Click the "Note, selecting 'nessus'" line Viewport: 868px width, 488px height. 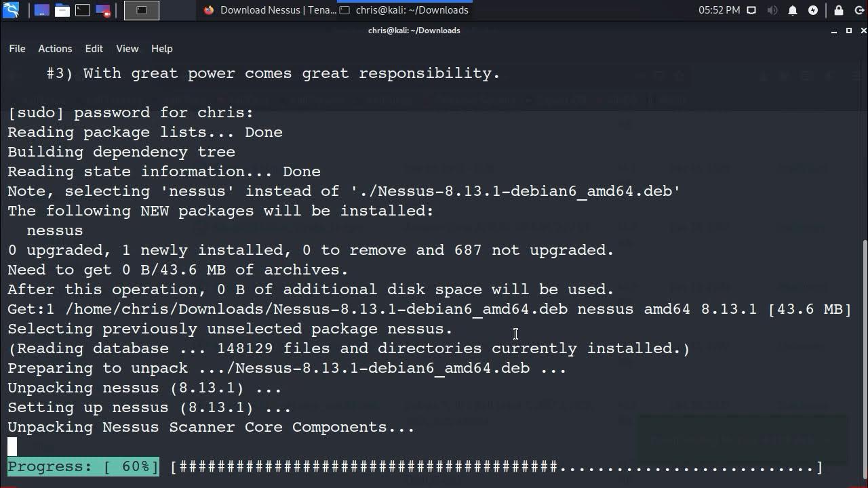tap(344, 191)
